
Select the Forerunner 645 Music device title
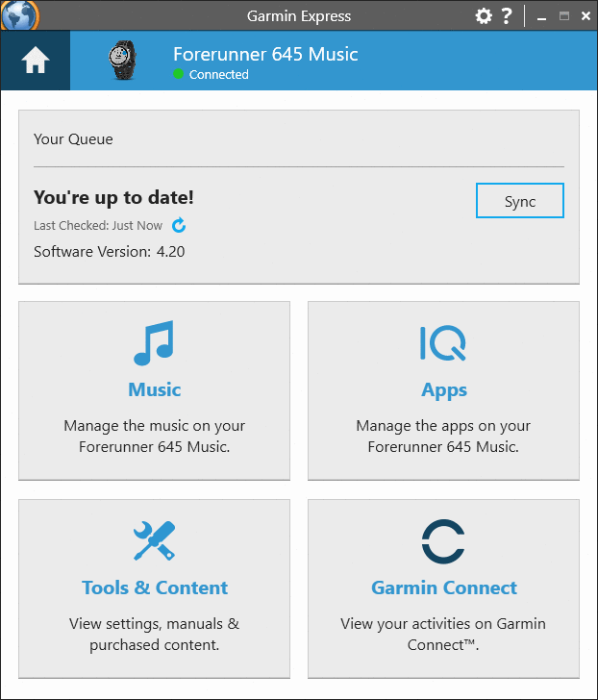coord(265,54)
